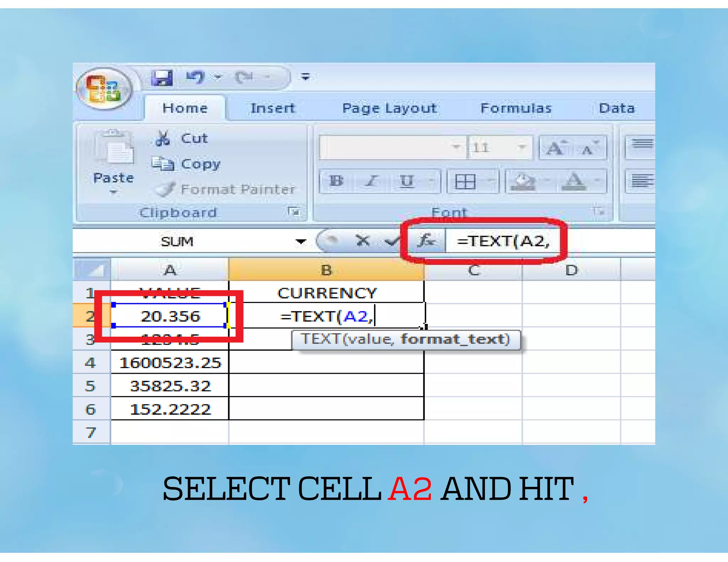The image size is (728, 562).
Task: Select cell A4 containing 1600523.25
Action: tap(170, 363)
